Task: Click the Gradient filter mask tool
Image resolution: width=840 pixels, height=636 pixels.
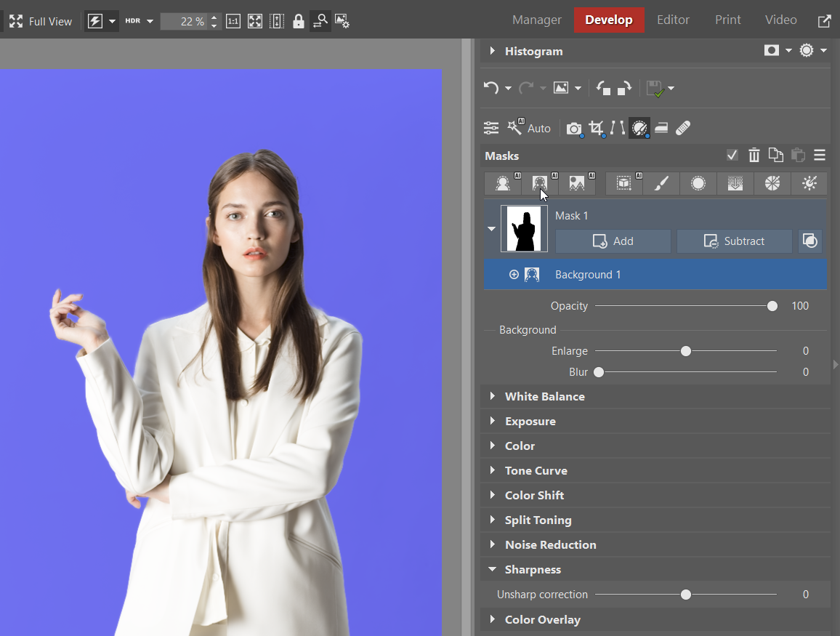Action: pyautogui.click(x=735, y=184)
